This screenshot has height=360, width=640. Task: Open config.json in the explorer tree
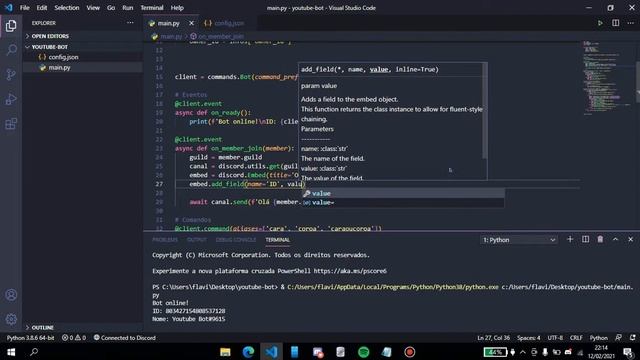[x=63, y=57]
